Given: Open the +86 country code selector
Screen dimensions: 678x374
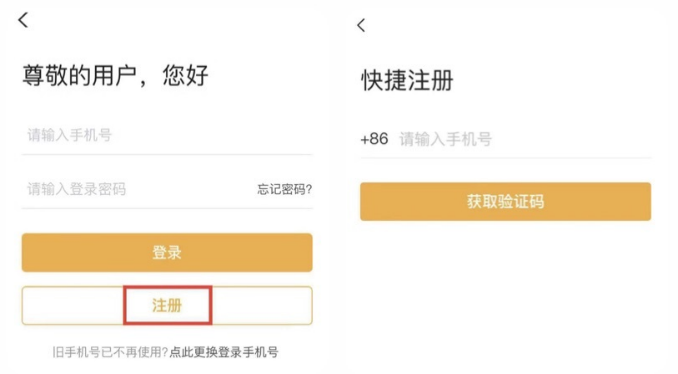Looking at the screenshot, I should (x=374, y=139).
